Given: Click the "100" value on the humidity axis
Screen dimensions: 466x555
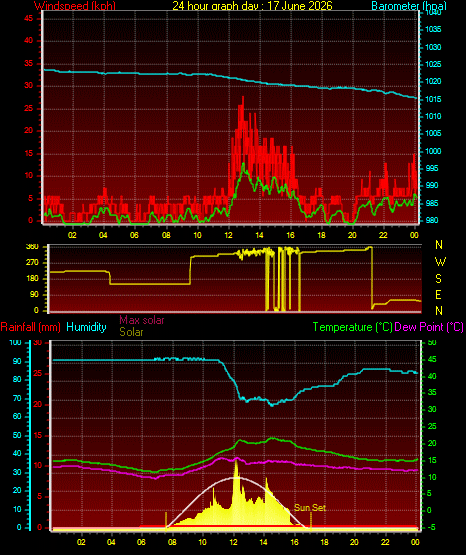Looking at the screenshot, I should pyautogui.click(x=15, y=343).
